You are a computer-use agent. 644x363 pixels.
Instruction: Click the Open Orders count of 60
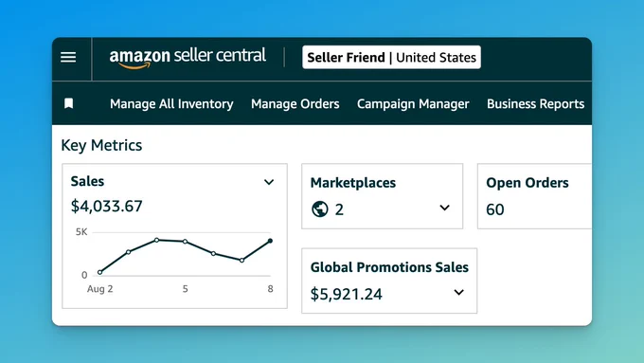pos(495,209)
